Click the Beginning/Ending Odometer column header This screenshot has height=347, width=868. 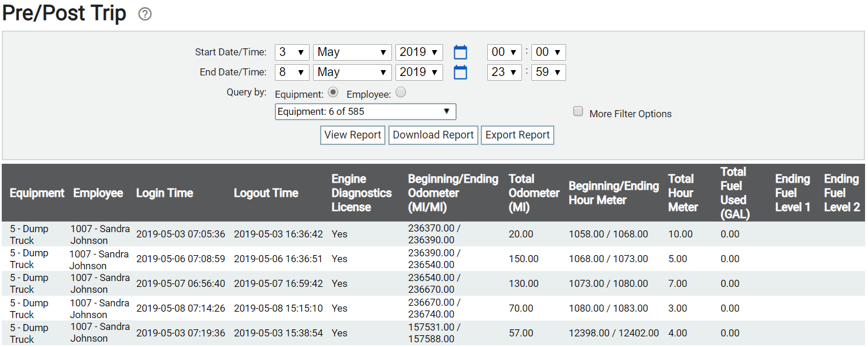(x=453, y=193)
